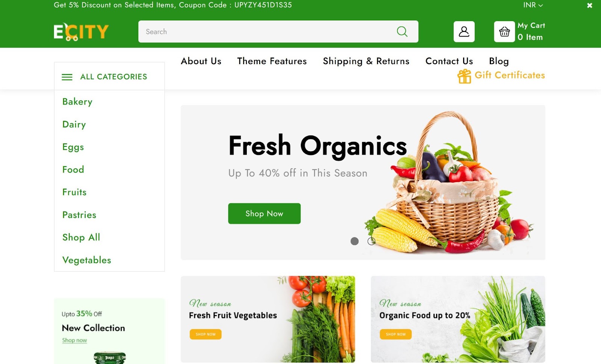601x364 pixels.
Task: Open the Theme Features menu item
Action: 272,61
